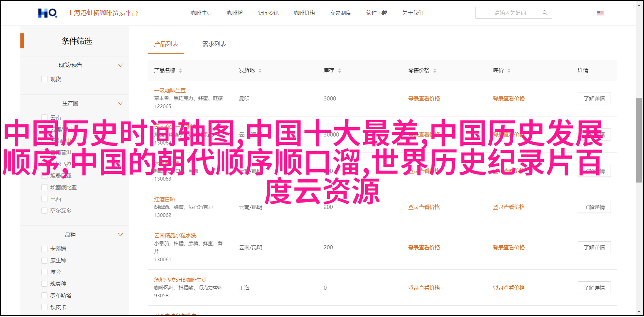This screenshot has height=317, width=644.
Task: Collapse the 现货/预售 filter section
Action: [x=120, y=65]
